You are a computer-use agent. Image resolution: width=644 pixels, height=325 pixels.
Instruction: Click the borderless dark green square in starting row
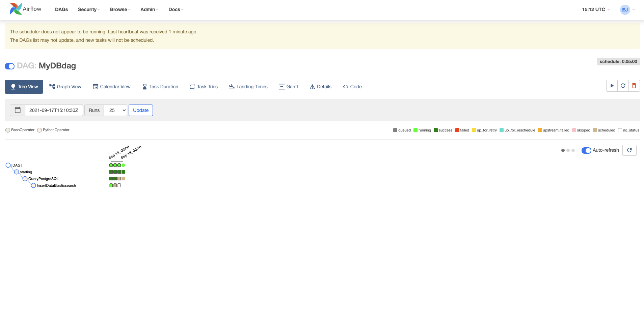pos(123,172)
